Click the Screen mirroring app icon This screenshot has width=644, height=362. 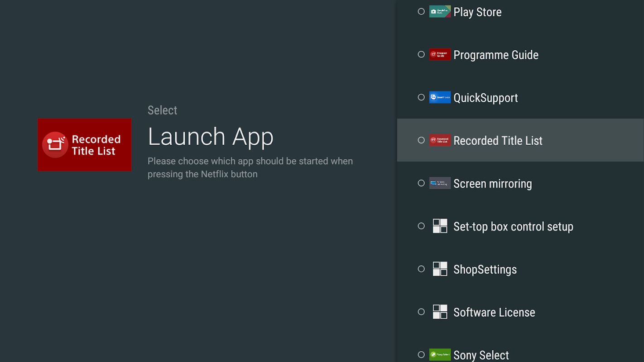[x=440, y=183]
